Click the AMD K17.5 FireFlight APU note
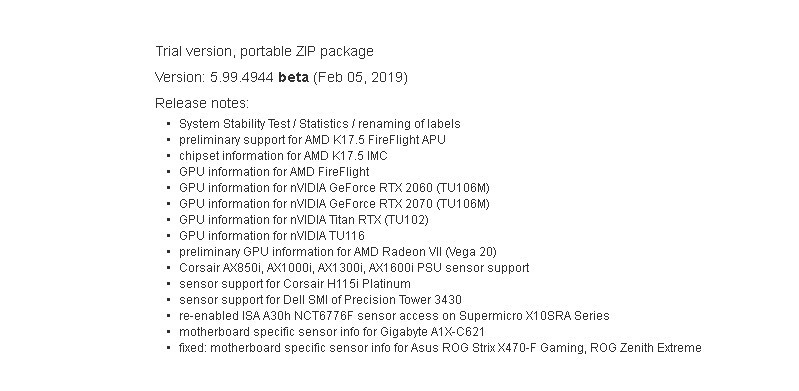The image size is (799, 391). coord(312,140)
